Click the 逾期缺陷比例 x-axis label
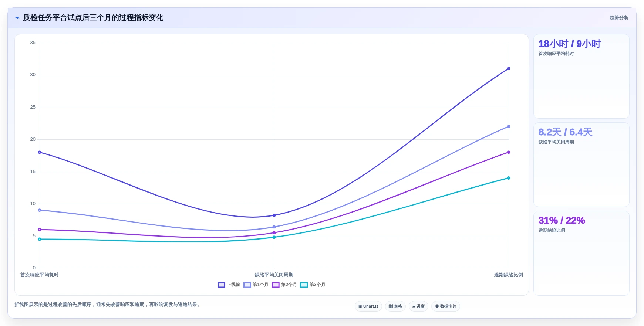Viewport: 644px width, 326px height. tap(509, 275)
